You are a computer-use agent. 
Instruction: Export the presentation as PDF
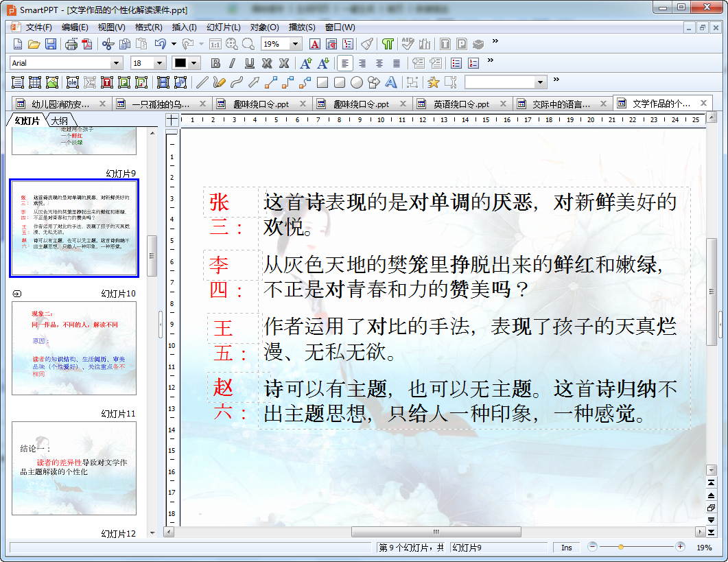[x=87, y=44]
